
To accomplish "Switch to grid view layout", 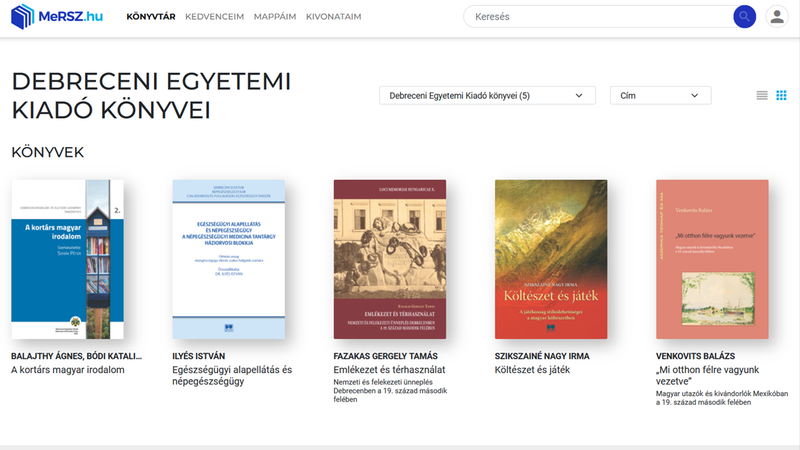I will (x=782, y=95).
